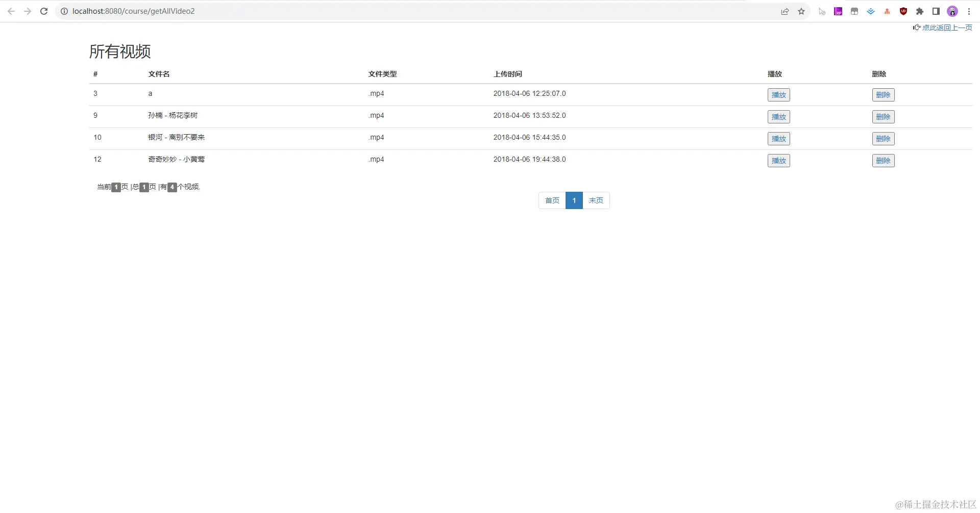Delete the video 孙楠 - 杨花李树

coord(883,117)
